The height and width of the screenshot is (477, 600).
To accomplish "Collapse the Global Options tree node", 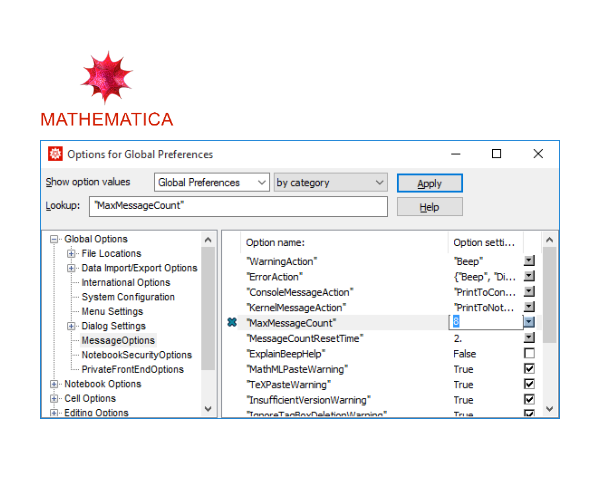I will (54, 239).
